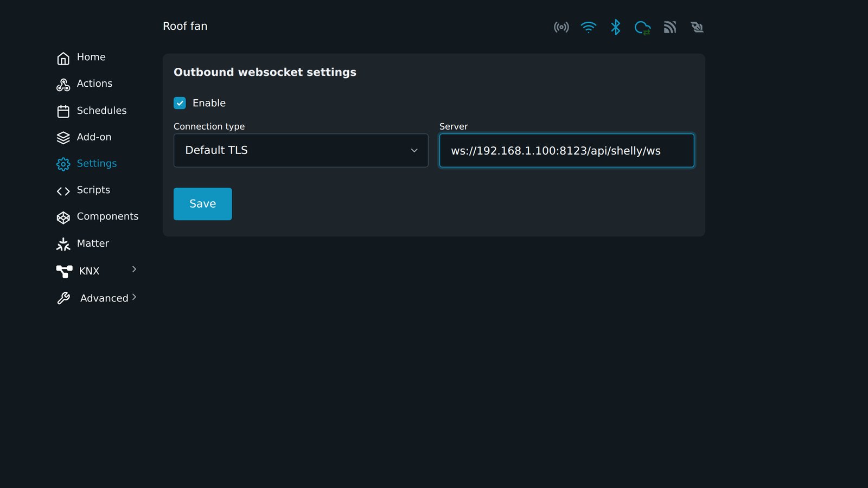Save the websocket settings
The width and height of the screenshot is (868, 488).
tap(203, 204)
